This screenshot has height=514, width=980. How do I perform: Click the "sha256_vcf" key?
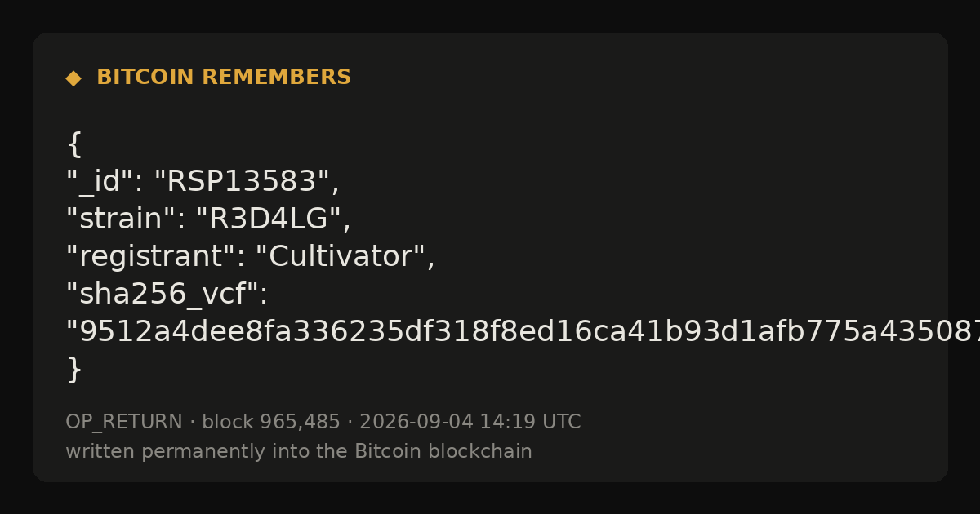coord(162,295)
